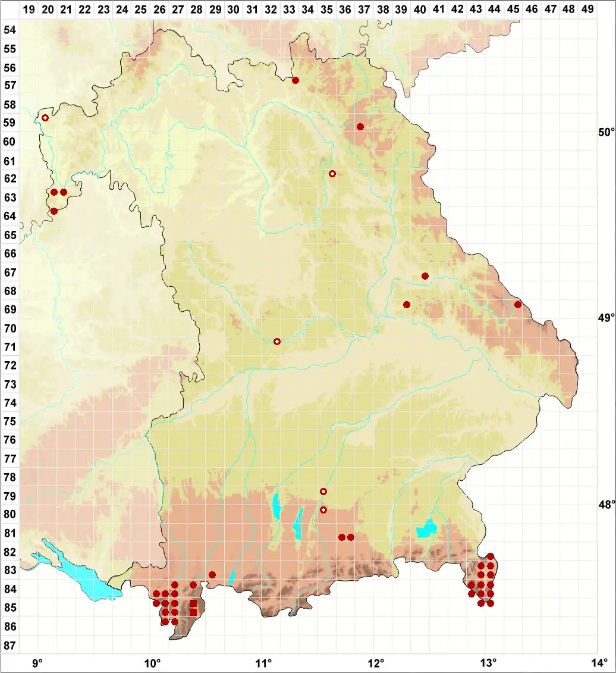This screenshot has height=673, width=616.
Task: Click the 11° longitude label
Action: (x=263, y=663)
